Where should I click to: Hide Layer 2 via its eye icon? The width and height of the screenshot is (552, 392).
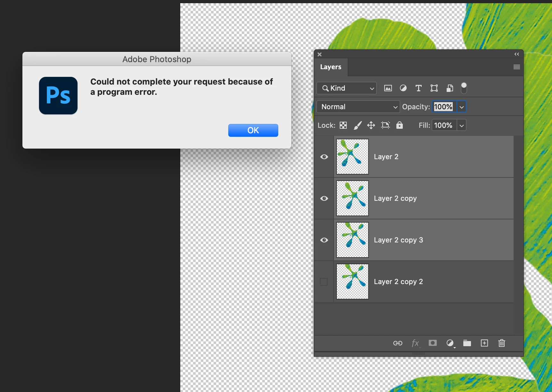pos(324,157)
